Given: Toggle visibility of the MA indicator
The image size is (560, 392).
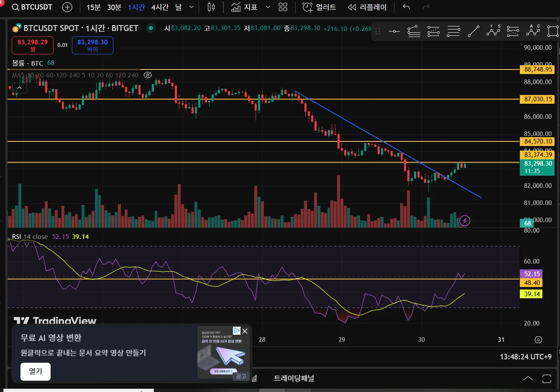Looking at the screenshot, I should pos(148,75).
